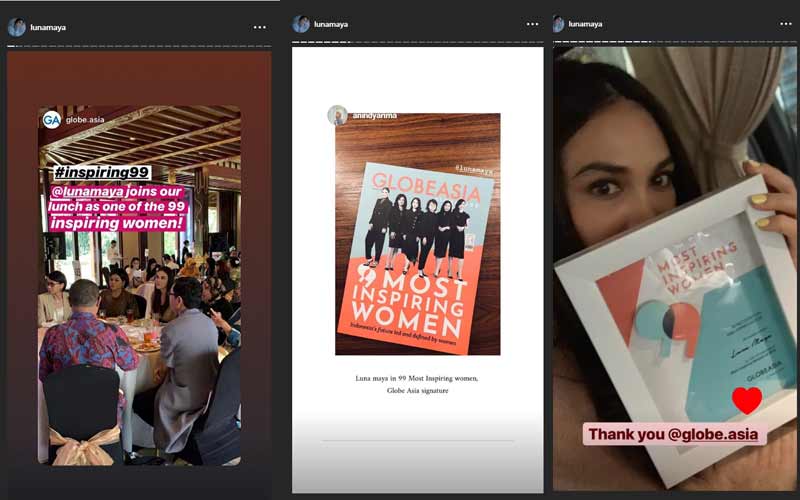This screenshot has width=800, height=500.
Task: Click lunamaya username in first story
Action: pos(48,28)
